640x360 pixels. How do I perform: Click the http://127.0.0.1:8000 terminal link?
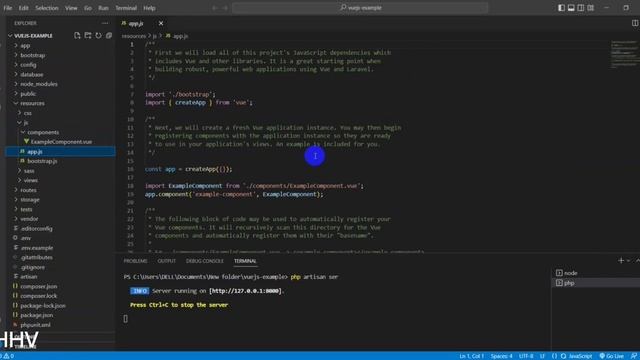pyautogui.click(x=245, y=291)
